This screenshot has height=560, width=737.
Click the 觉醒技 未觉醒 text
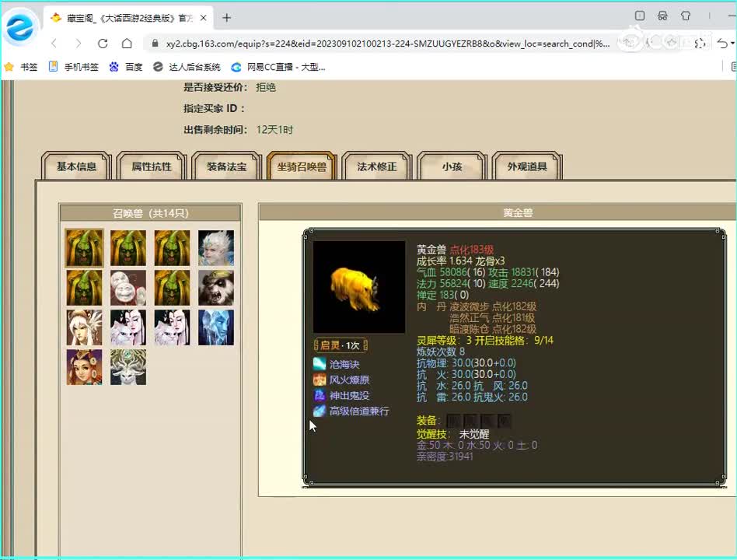click(453, 433)
